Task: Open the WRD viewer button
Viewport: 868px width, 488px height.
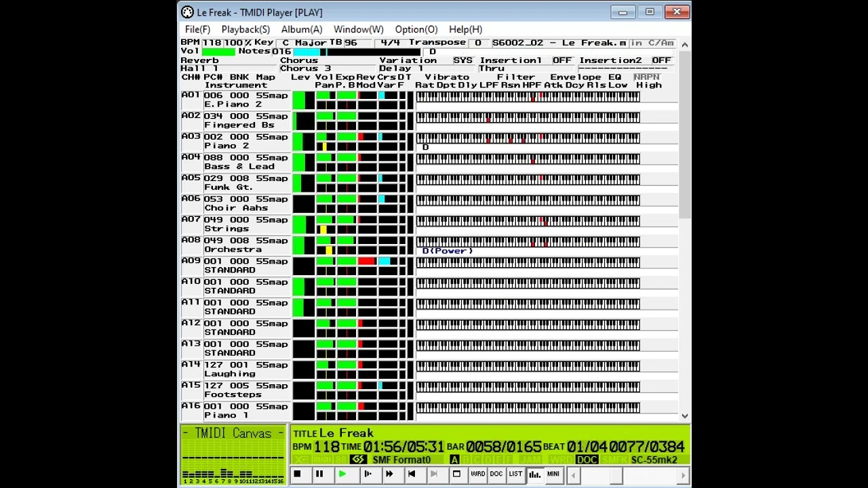Action: (478, 474)
